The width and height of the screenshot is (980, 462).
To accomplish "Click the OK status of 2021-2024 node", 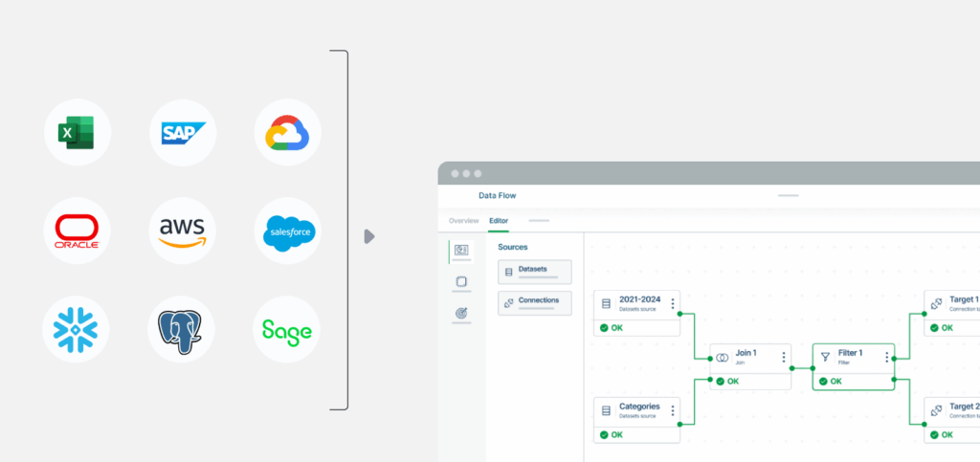I will pos(612,327).
